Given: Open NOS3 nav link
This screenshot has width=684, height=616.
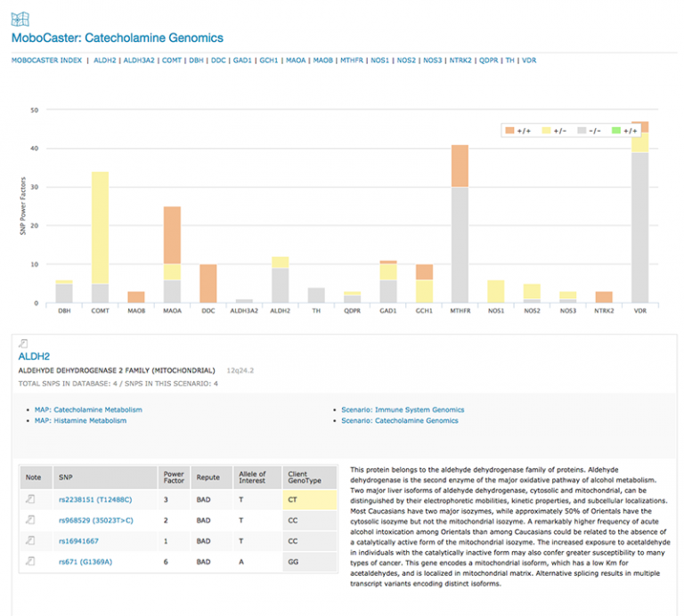Looking at the screenshot, I should pyautogui.click(x=433, y=61).
